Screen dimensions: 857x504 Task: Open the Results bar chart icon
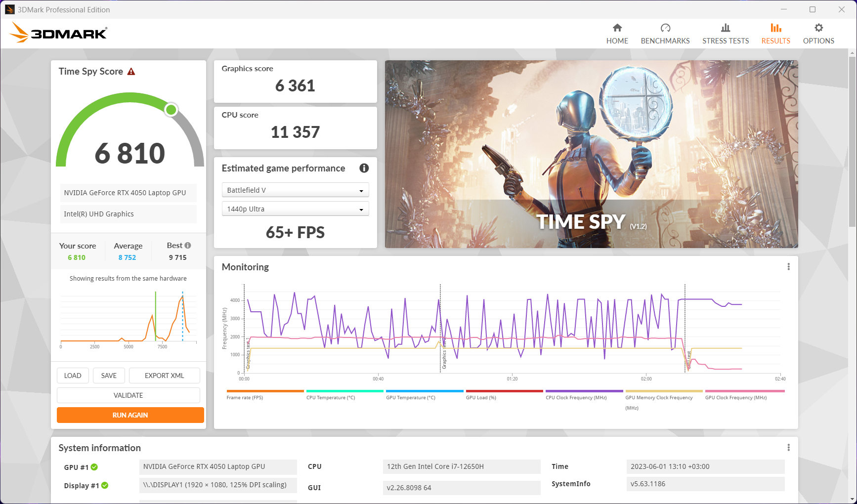click(x=776, y=28)
